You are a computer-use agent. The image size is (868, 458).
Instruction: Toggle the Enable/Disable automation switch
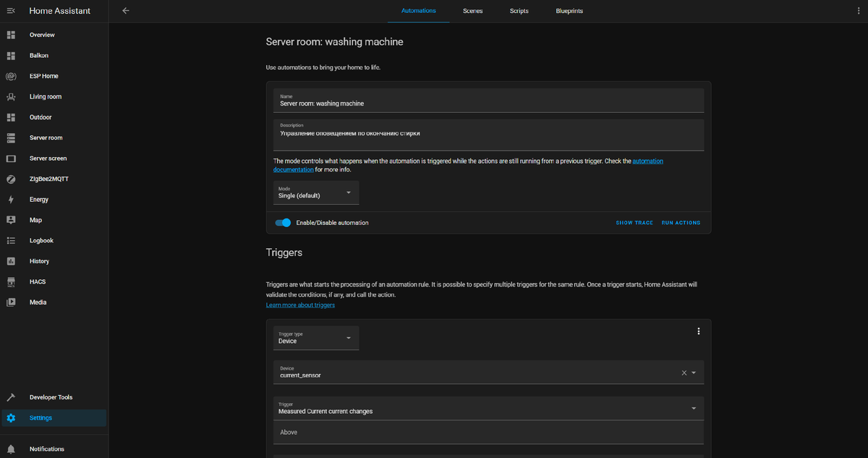coord(283,223)
